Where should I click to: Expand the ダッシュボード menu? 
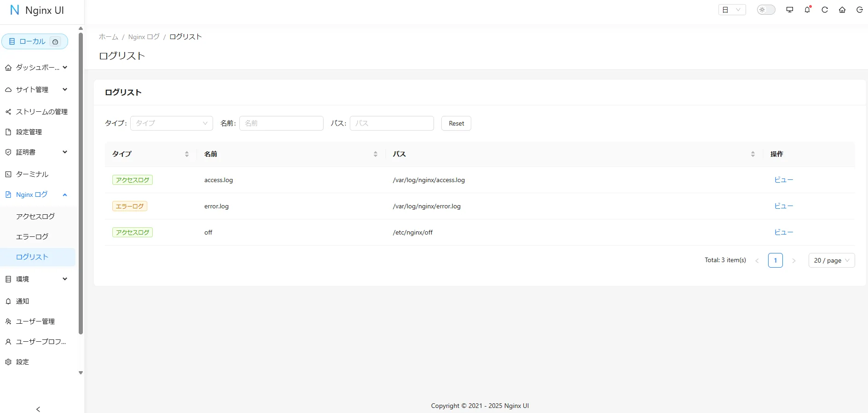click(38, 68)
